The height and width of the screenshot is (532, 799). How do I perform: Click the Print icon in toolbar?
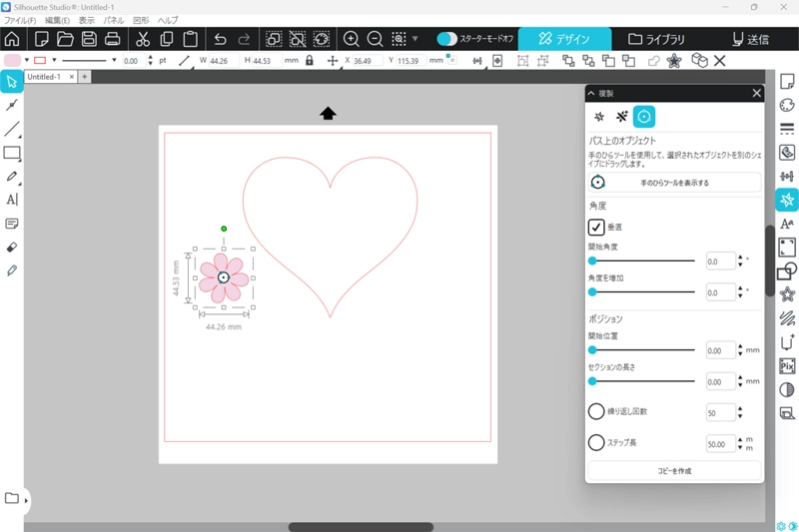click(113, 39)
